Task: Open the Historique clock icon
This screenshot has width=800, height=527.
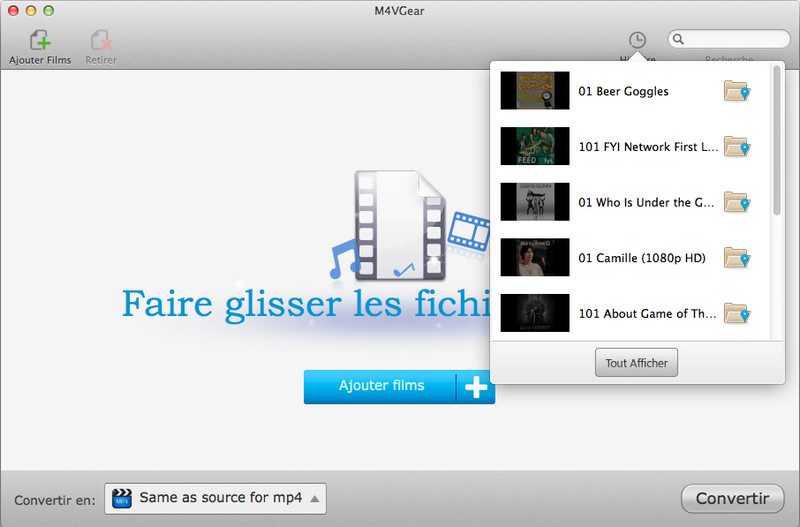Action: (637, 40)
